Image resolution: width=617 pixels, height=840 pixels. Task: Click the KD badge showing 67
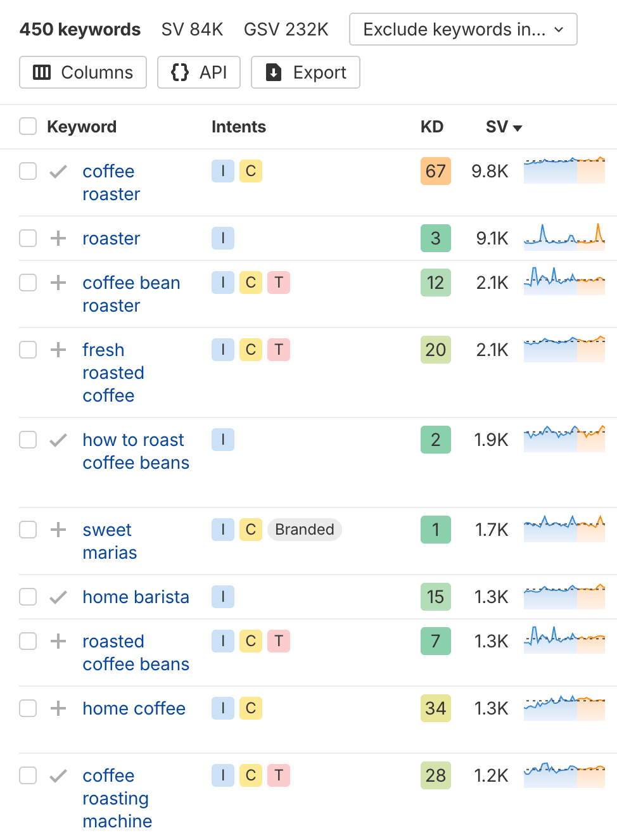pyautogui.click(x=435, y=171)
